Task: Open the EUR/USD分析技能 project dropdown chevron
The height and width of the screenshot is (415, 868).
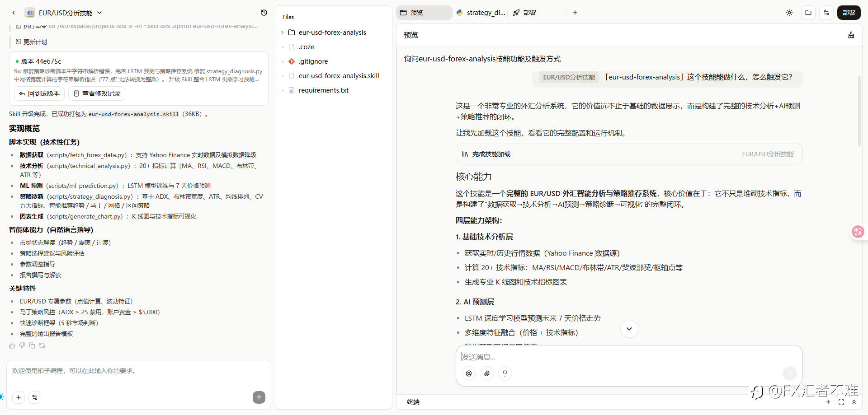Action: click(99, 13)
